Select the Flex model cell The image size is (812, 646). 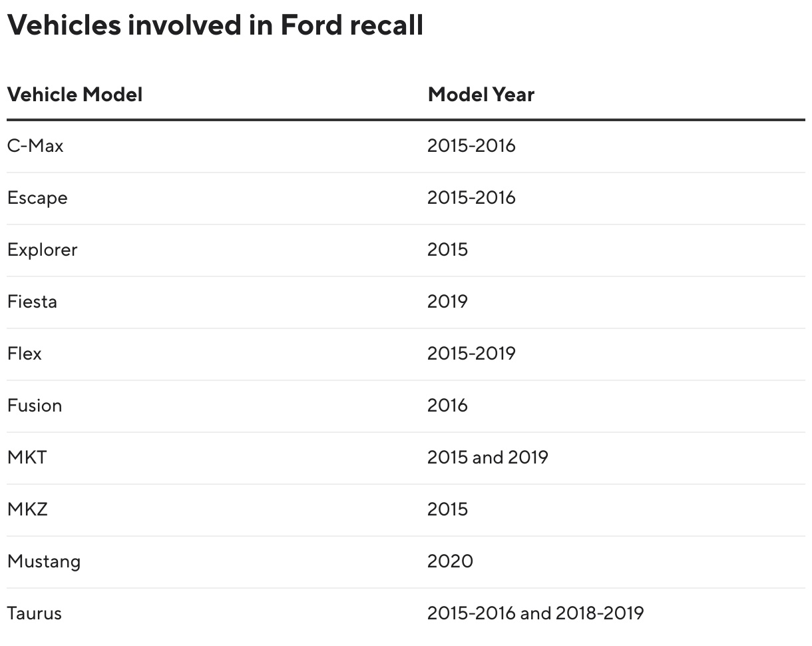click(x=25, y=354)
